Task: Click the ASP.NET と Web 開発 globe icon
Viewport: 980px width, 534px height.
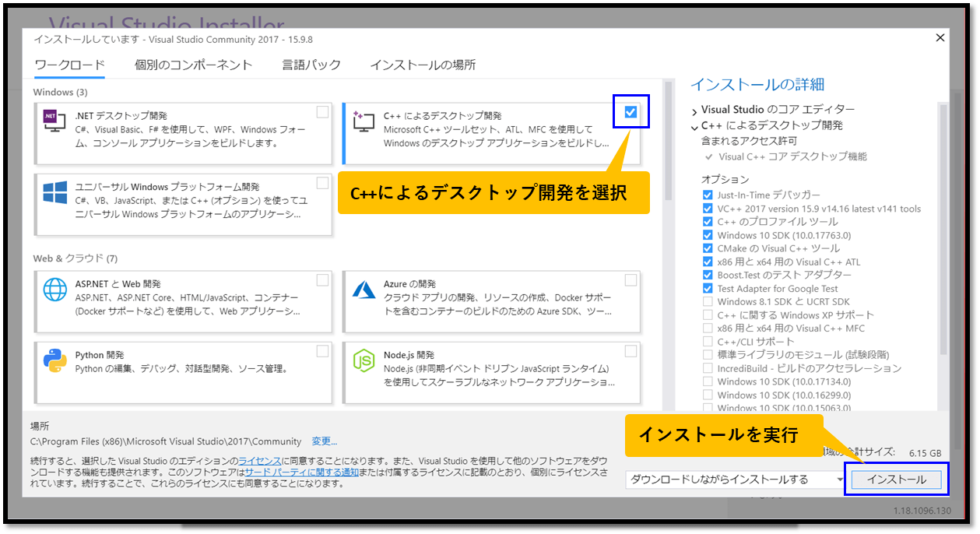Action: tap(54, 290)
